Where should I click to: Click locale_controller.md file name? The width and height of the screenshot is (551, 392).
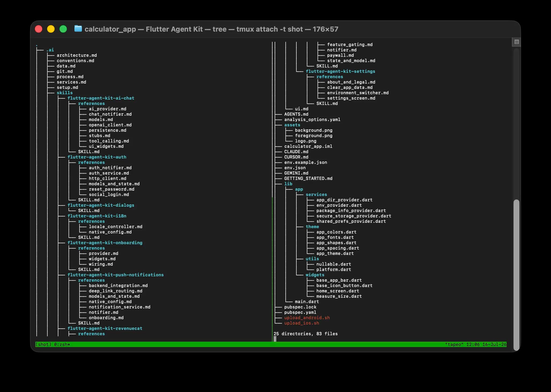click(x=116, y=227)
